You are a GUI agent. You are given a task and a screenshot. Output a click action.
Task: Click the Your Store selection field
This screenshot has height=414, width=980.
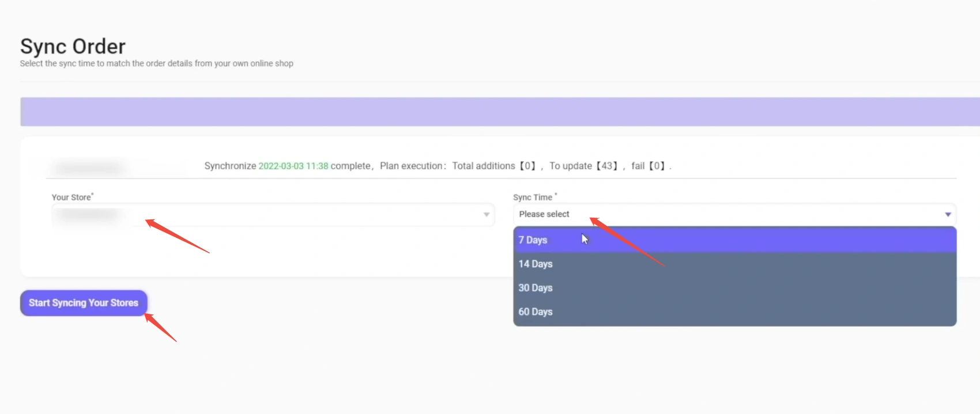[273, 215]
